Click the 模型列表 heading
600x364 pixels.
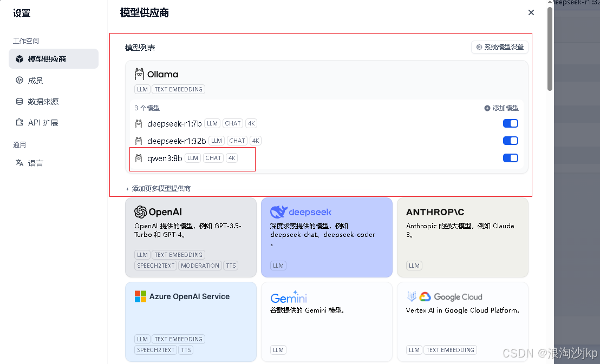click(x=140, y=48)
